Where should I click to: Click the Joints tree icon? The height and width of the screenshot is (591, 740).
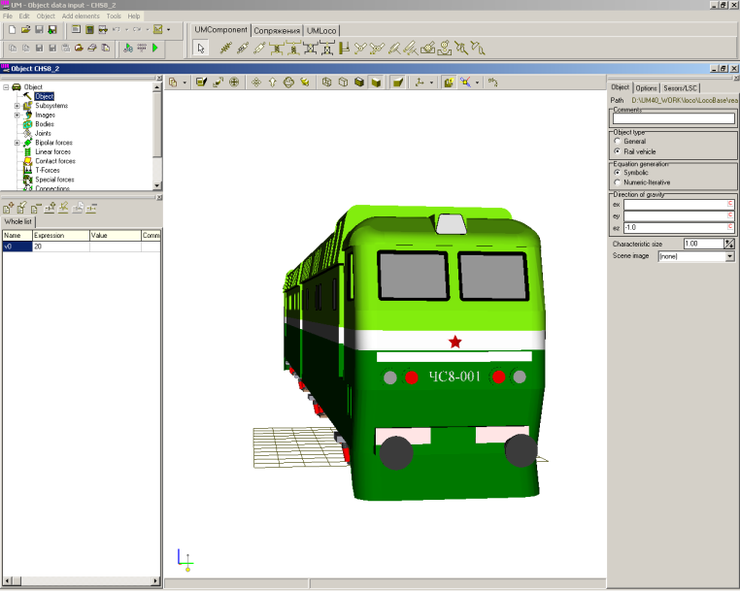coord(27,133)
